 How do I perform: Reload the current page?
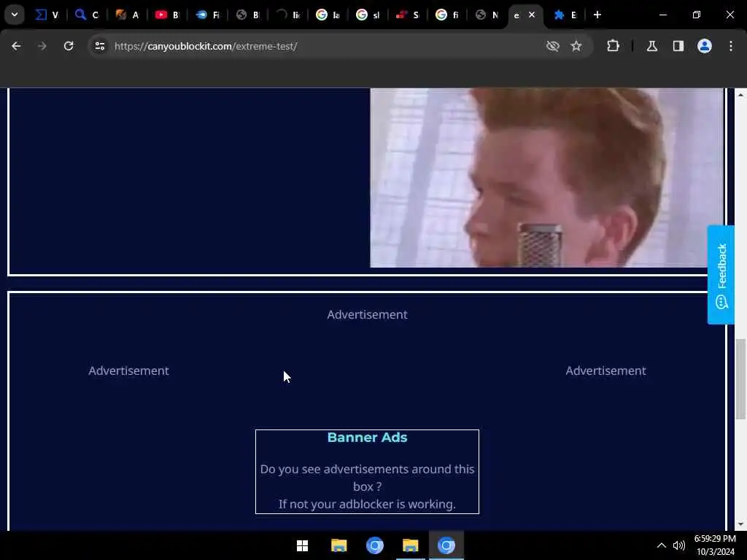(69, 46)
